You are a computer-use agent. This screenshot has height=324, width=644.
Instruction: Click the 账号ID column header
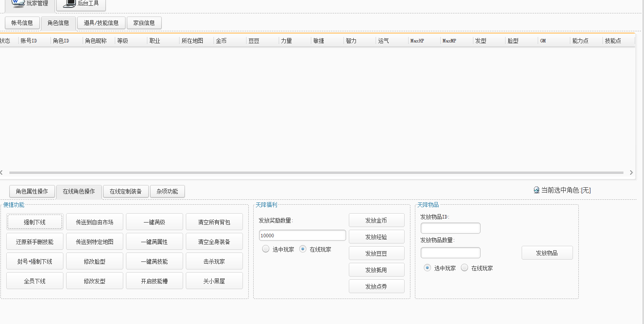[34, 41]
